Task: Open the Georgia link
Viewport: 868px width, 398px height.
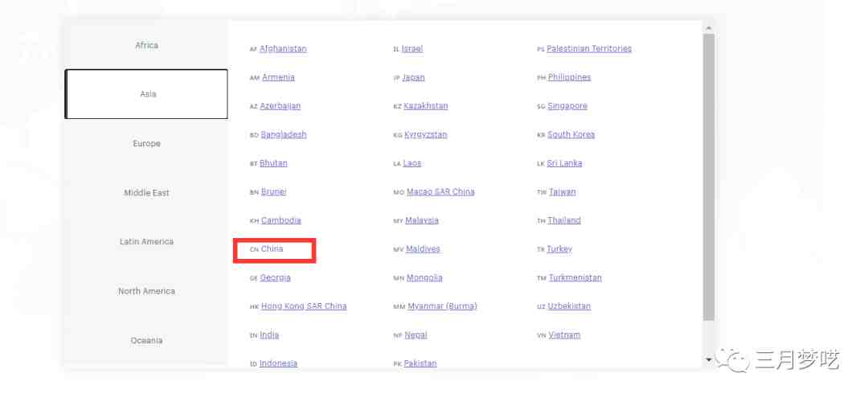Action: (275, 278)
